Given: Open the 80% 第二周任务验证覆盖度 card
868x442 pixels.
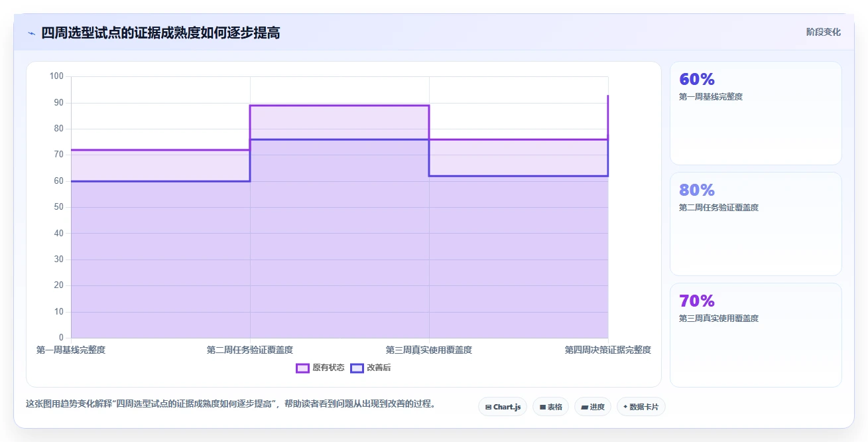Looking at the screenshot, I should [755, 224].
